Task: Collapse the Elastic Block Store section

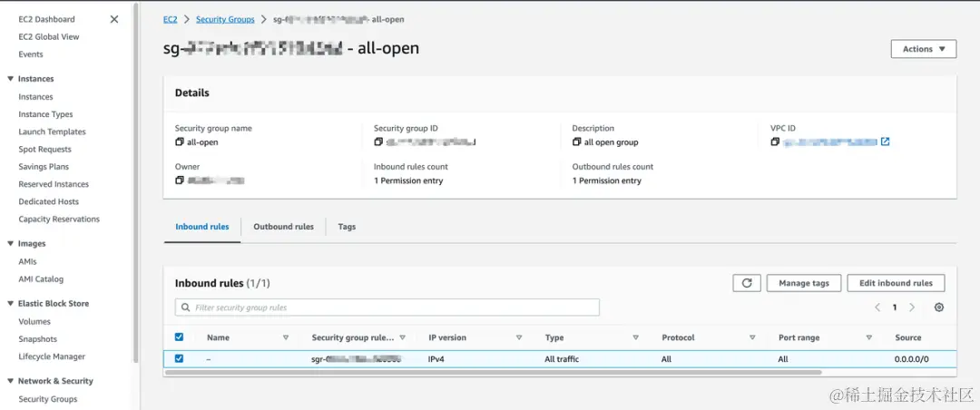Action: (x=10, y=304)
